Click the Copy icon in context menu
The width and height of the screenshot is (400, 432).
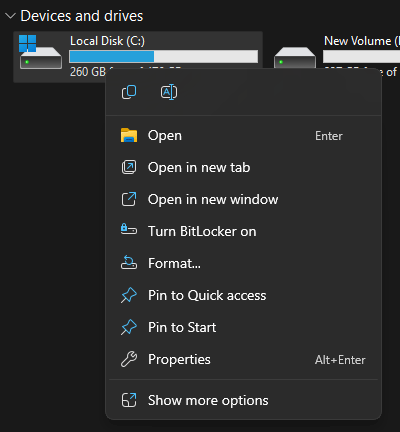[129, 92]
